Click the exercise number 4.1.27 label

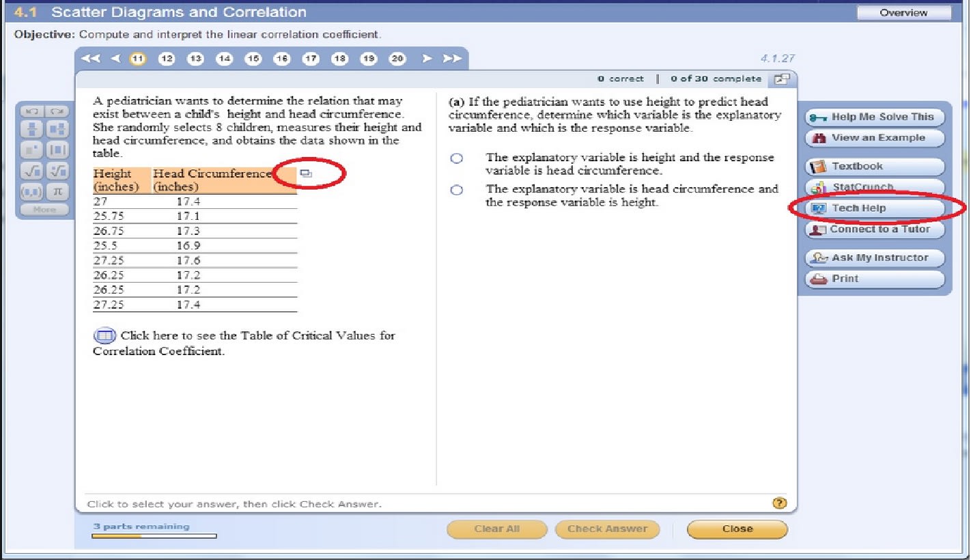pos(778,59)
